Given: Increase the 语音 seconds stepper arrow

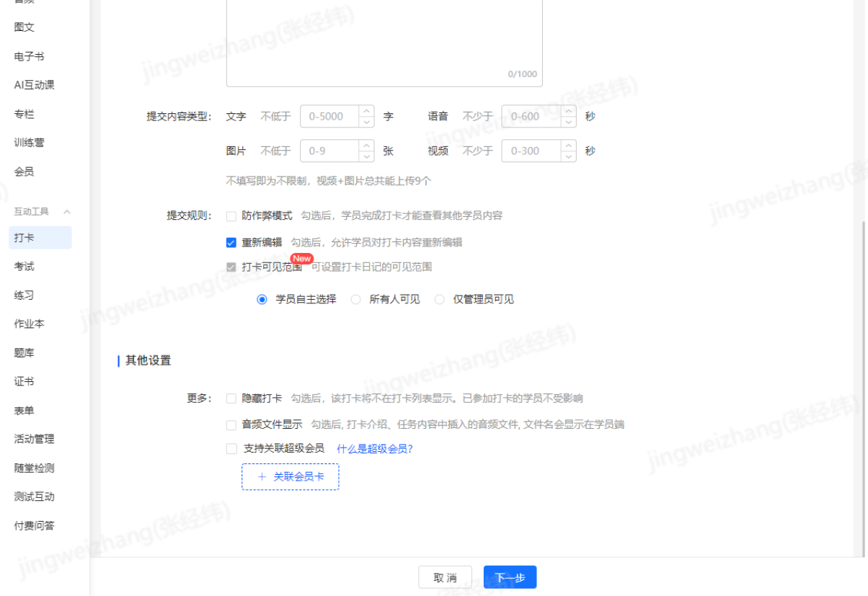Looking at the screenshot, I should (569, 110).
